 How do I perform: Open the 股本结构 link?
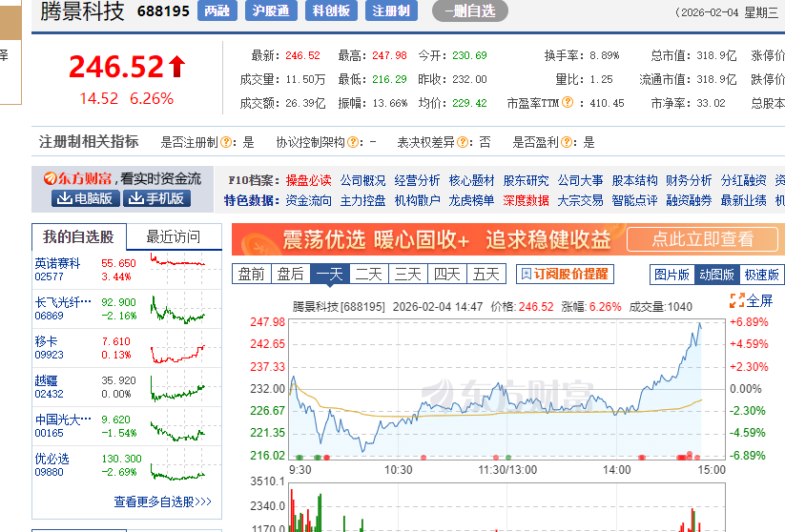tap(634, 180)
